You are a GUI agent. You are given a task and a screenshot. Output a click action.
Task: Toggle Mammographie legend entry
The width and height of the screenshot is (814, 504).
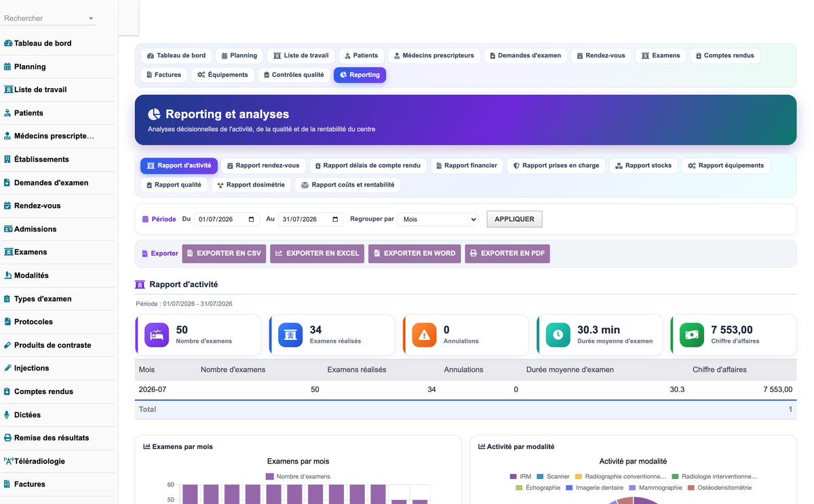(656, 488)
